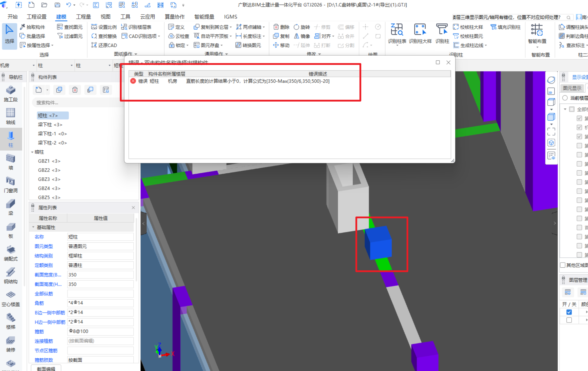Open the 工程量 ribbon tab
The width and height of the screenshot is (588, 371).
(83, 17)
